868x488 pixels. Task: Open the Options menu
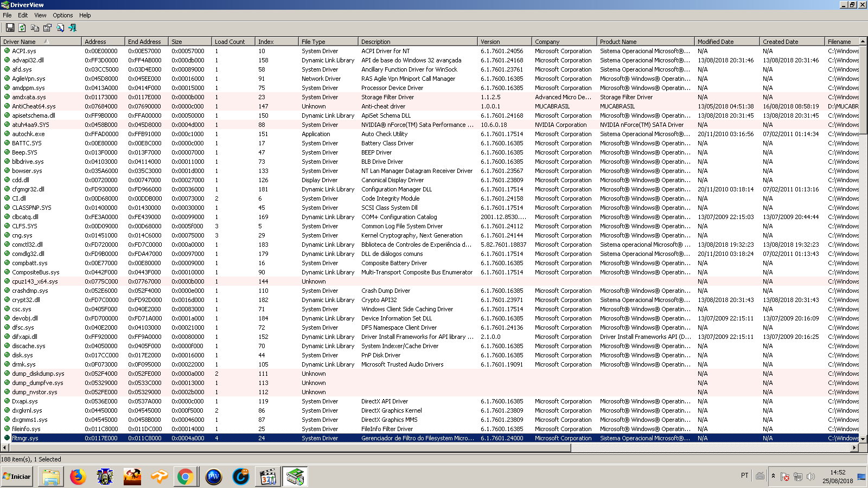(62, 15)
